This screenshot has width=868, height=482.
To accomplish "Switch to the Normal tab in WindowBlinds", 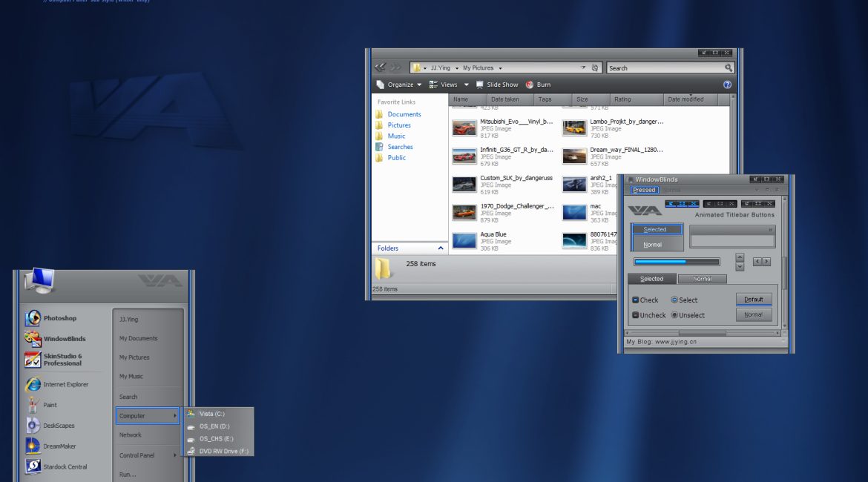I will tap(702, 279).
